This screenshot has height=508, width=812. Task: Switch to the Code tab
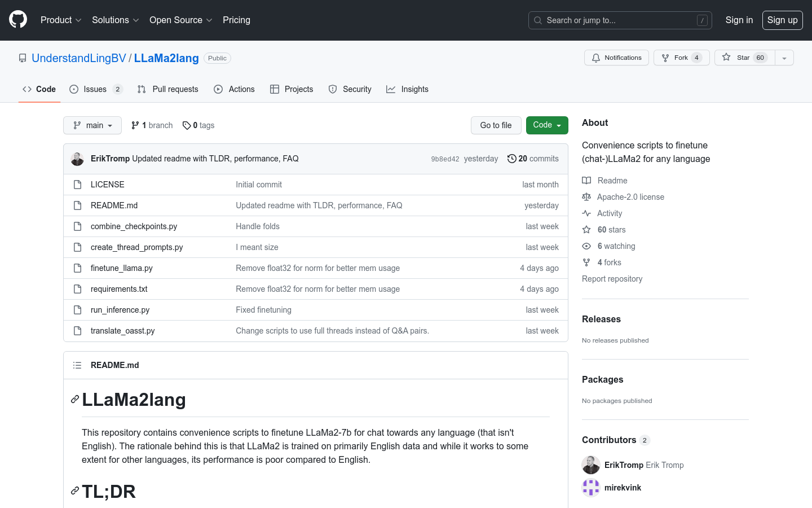tap(39, 89)
